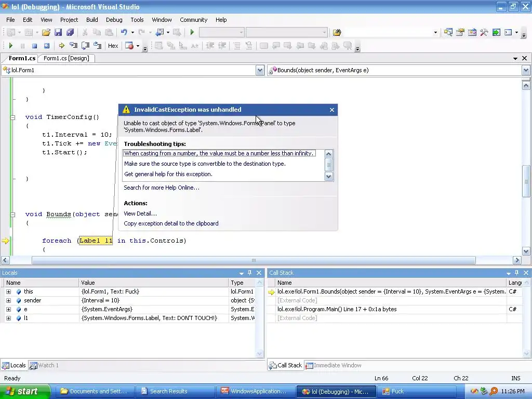Save the current file with Save icon
The image size is (532, 399).
[58, 33]
